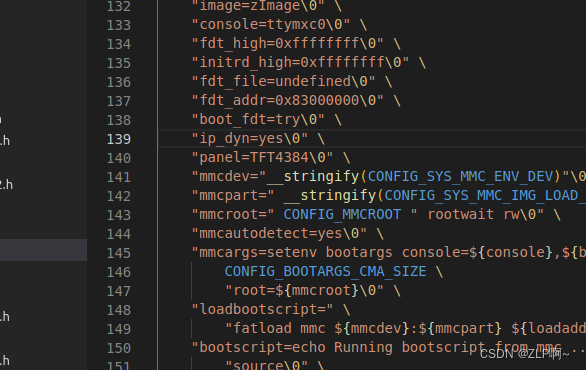Select highlighted line number 139

[x=119, y=139]
